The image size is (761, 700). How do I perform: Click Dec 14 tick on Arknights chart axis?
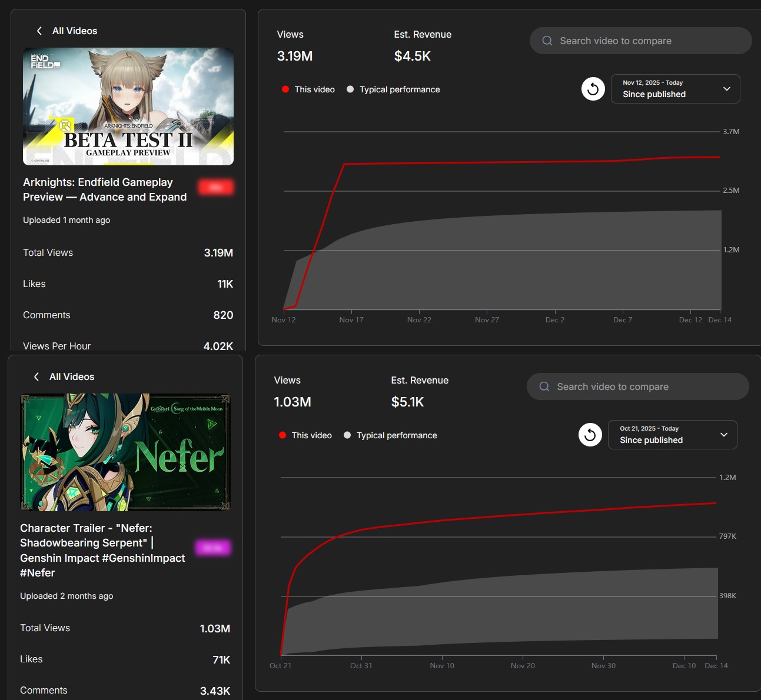(720, 319)
